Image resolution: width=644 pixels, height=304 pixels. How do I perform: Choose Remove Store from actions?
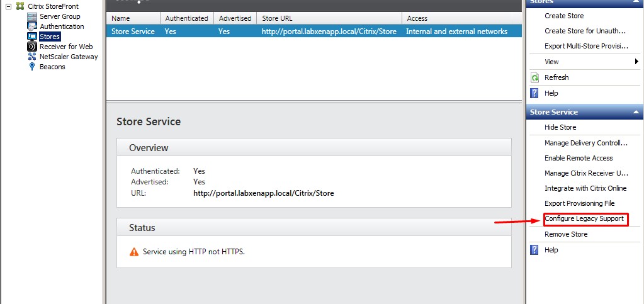point(566,234)
